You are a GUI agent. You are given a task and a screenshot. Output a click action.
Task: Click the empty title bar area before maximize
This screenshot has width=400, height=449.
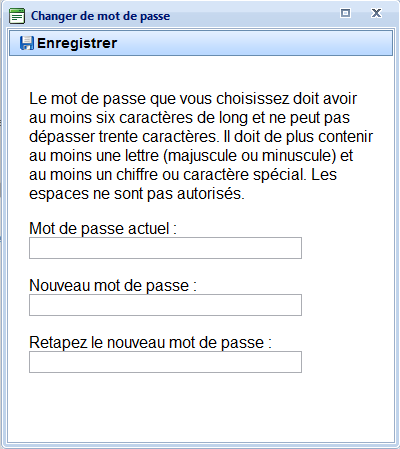(x=253, y=15)
